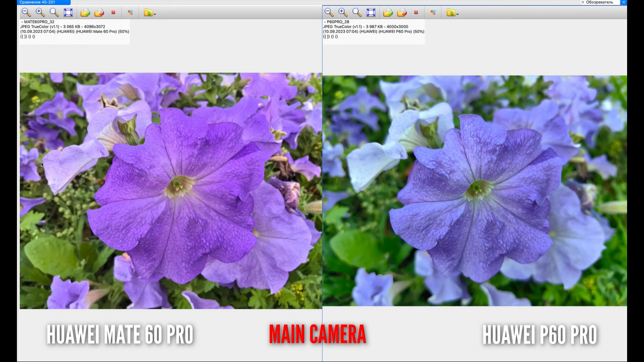The image size is (644, 362).
Task: Zoom in on the MATE60PRO_32 pane
Action: pos(40,12)
